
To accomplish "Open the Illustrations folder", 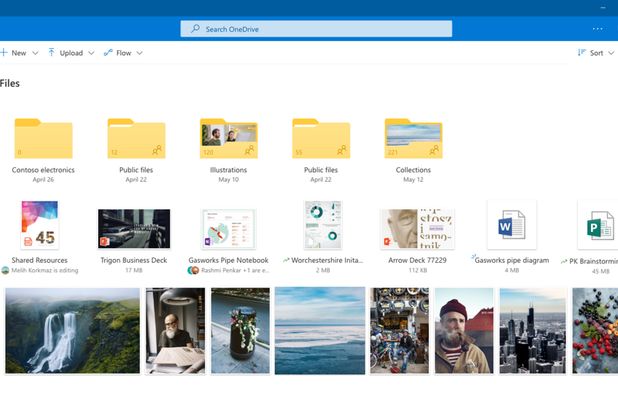I will coord(229,138).
